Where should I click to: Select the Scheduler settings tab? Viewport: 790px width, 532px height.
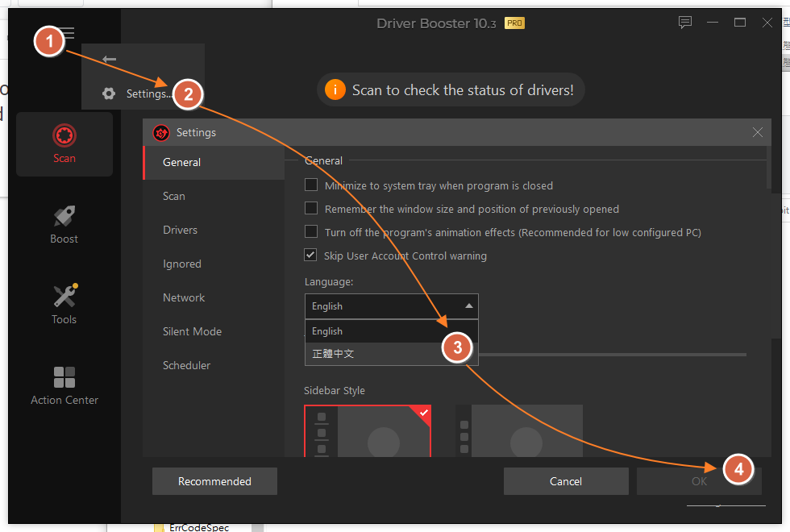(214, 365)
